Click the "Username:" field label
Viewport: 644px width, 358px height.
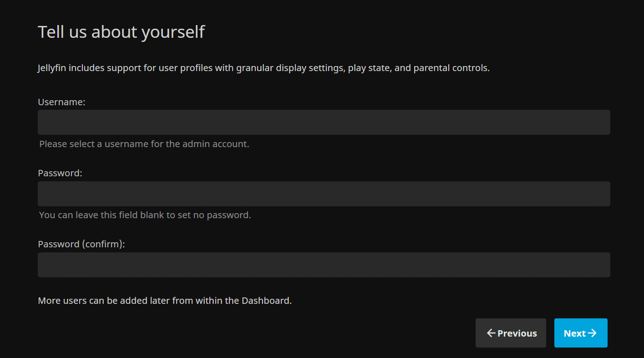click(61, 102)
